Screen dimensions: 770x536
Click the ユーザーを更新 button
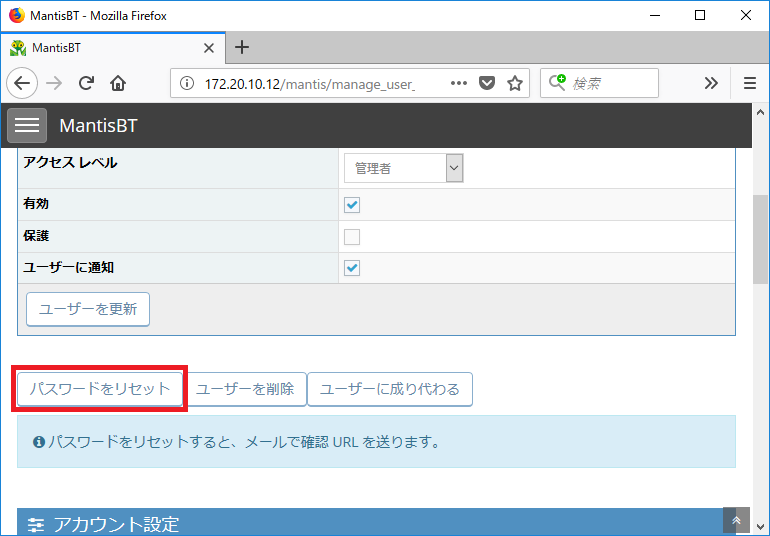88,309
